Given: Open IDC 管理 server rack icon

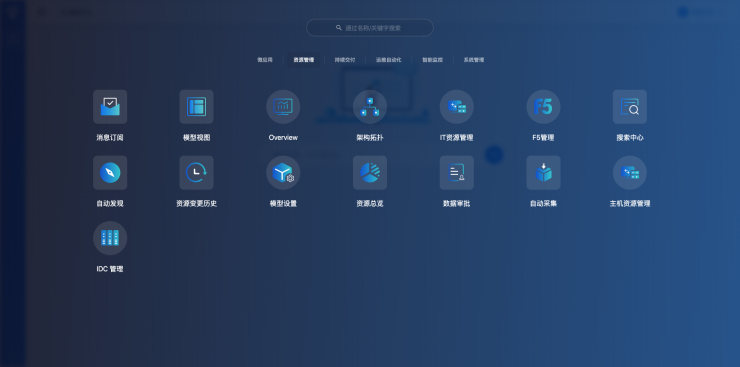Looking at the screenshot, I should [x=110, y=238].
